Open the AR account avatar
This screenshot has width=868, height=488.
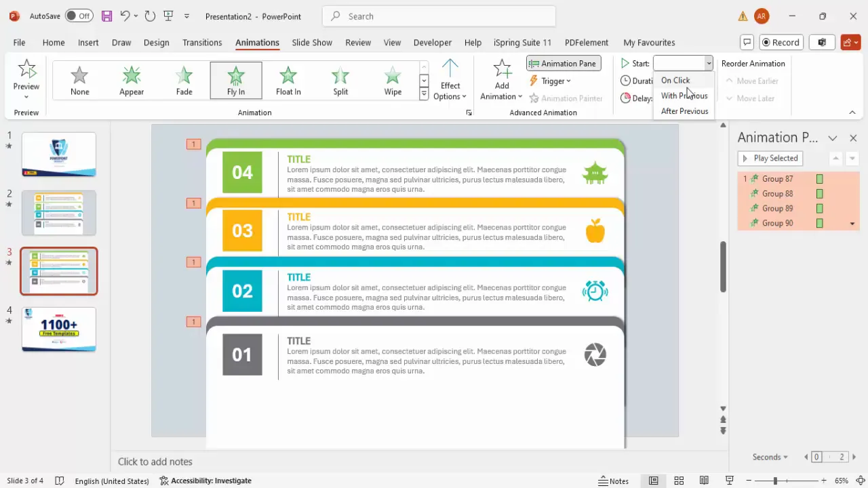pos(762,16)
